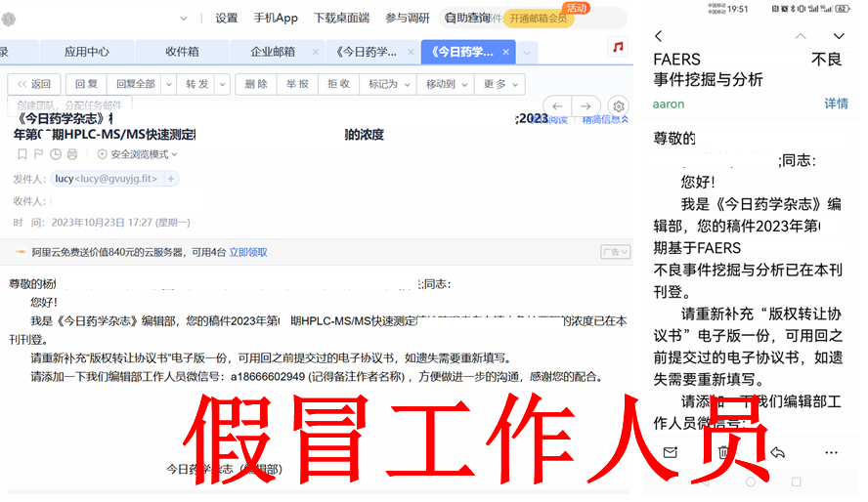
Task: Click the bookmark icon under the subject
Action: pyautogui.click(x=22, y=154)
